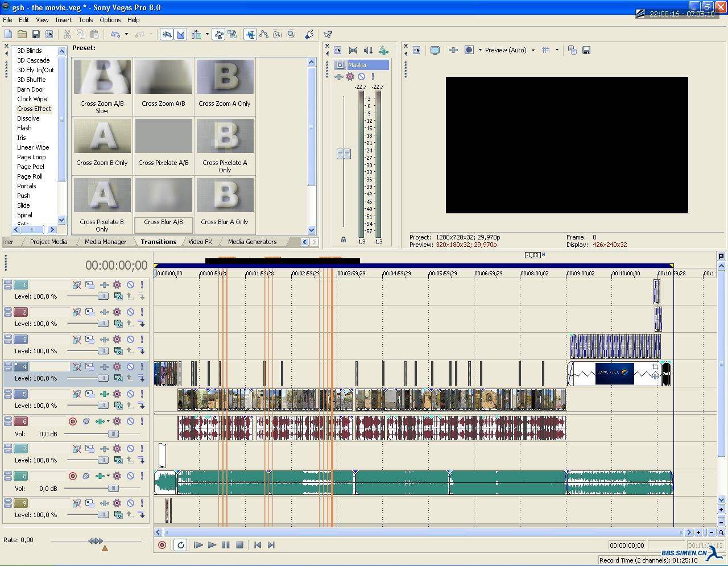Select Page Peel in transitions list
The width and height of the screenshot is (728, 566).
[x=31, y=167]
